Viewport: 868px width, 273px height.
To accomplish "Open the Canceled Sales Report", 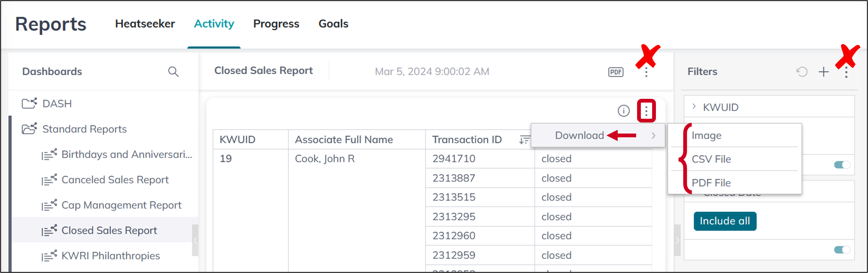I will [x=115, y=179].
